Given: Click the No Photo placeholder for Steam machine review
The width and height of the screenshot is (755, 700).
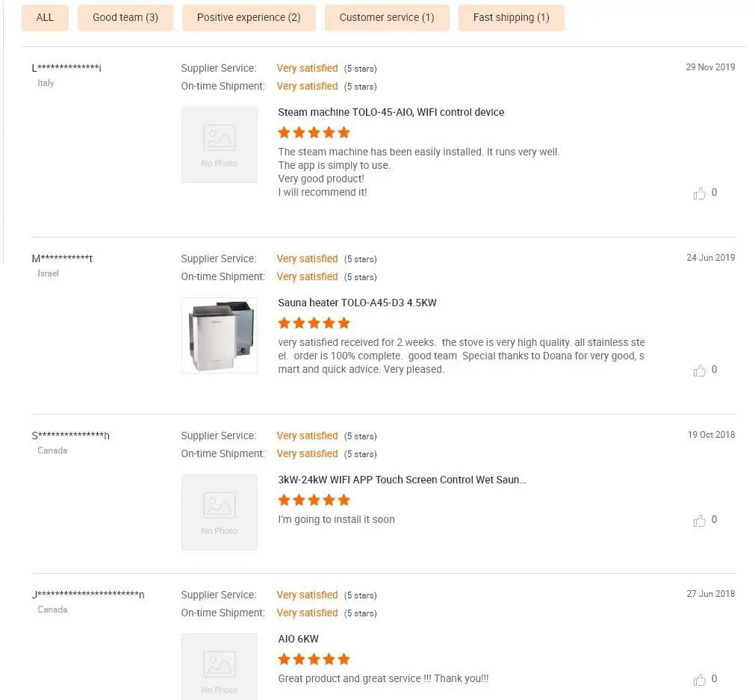Looking at the screenshot, I should coord(220,145).
